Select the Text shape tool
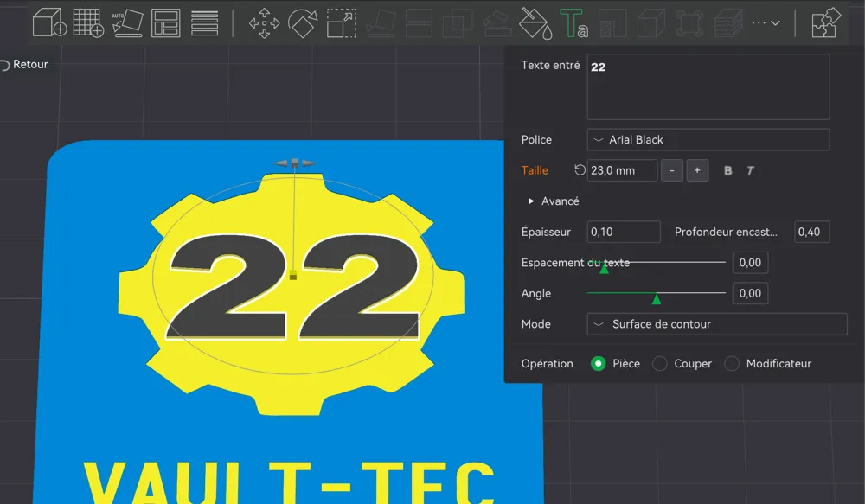 [x=573, y=23]
